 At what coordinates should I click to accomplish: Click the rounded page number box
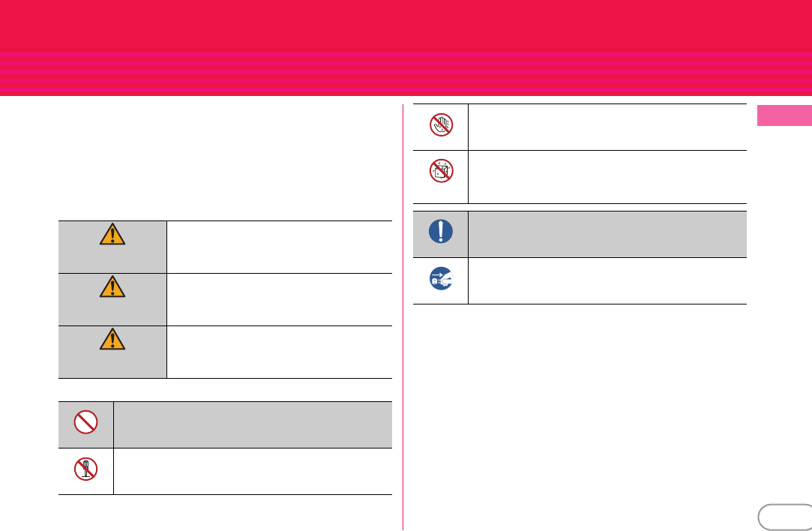click(x=785, y=517)
